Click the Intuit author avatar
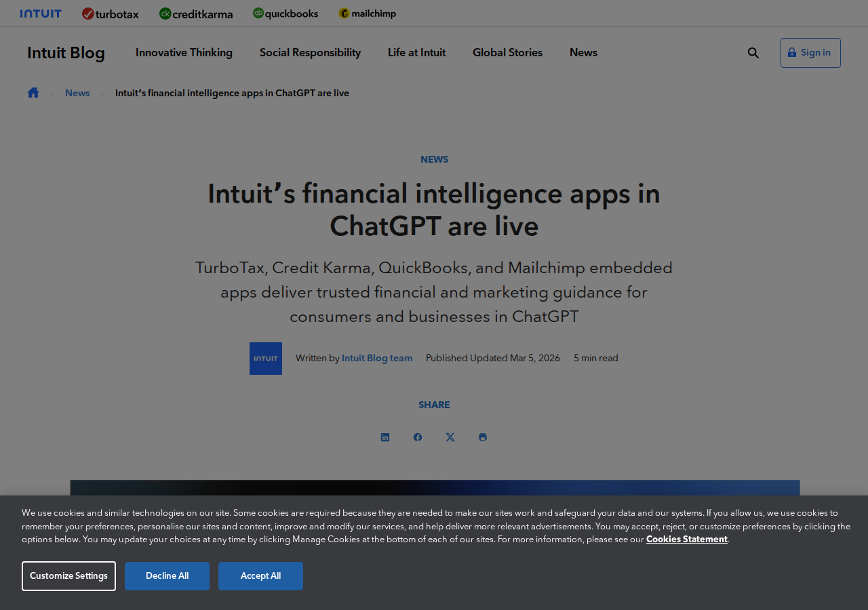The width and height of the screenshot is (868, 610). point(266,359)
